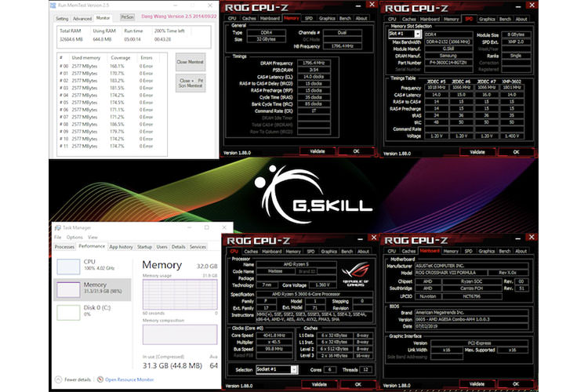Switch to the Processes tab in Task Manager
The height and width of the screenshot is (392, 588).
64,247
